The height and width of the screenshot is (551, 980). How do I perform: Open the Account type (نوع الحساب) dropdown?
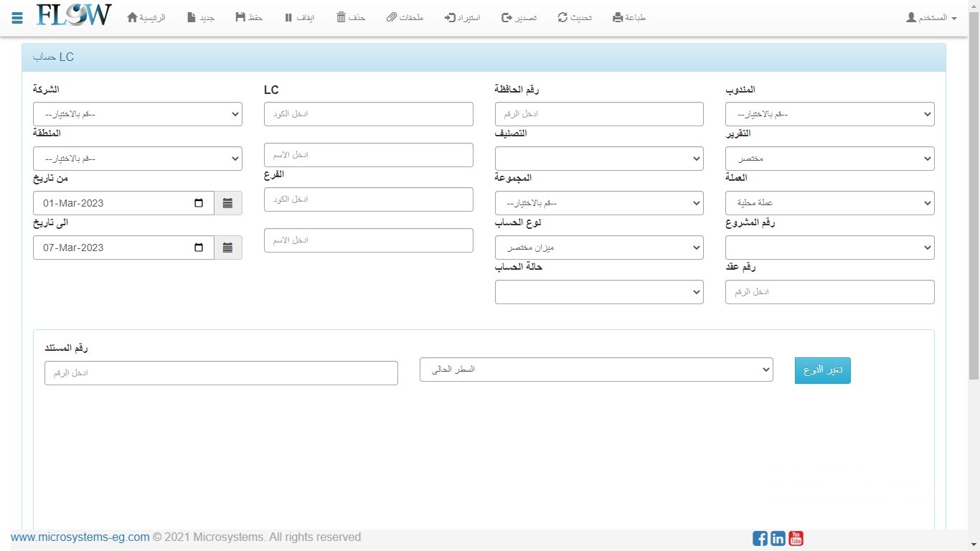pyautogui.click(x=599, y=248)
